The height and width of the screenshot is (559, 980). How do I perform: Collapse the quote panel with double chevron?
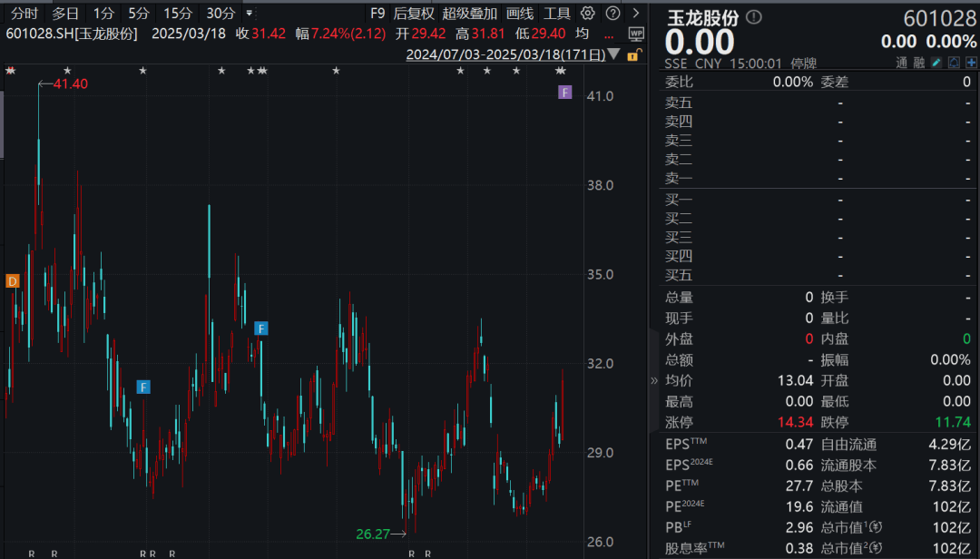click(x=653, y=380)
